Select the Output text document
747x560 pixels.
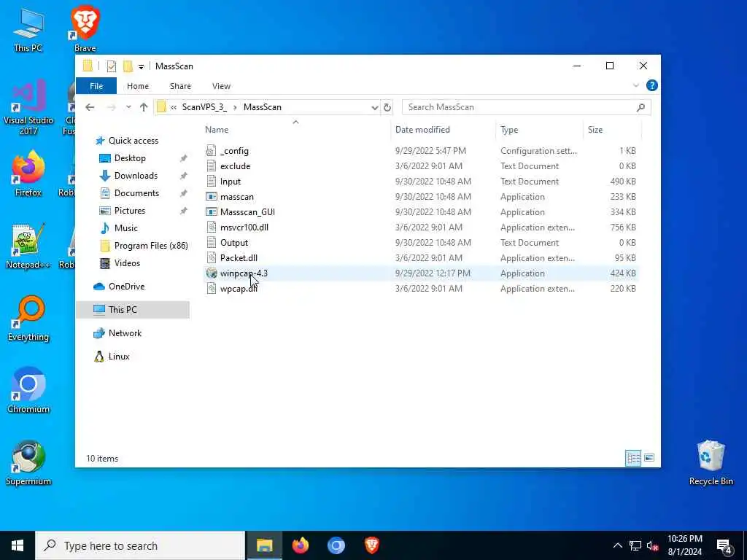pyautogui.click(x=234, y=242)
